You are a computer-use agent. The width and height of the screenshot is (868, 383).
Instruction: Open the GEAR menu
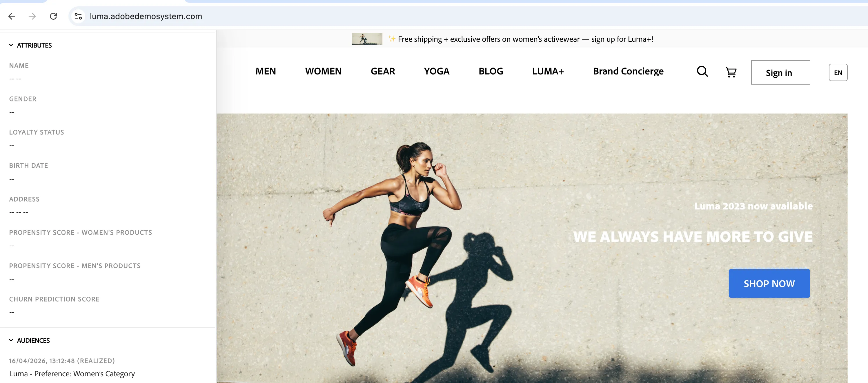pyautogui.click(x=383, y=71)
